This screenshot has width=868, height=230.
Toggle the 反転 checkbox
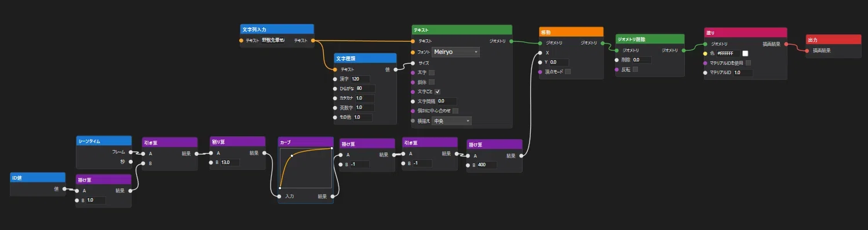(635, 70)
